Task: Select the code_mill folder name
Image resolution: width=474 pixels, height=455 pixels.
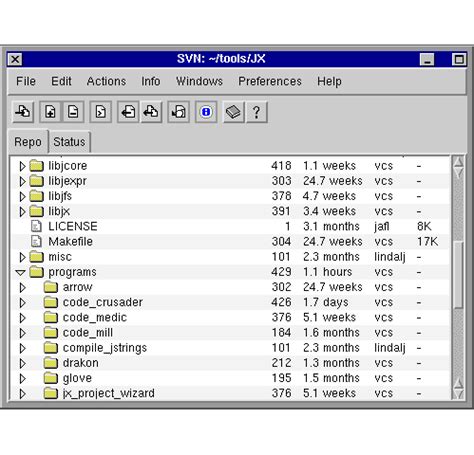Action: (88, 332)
